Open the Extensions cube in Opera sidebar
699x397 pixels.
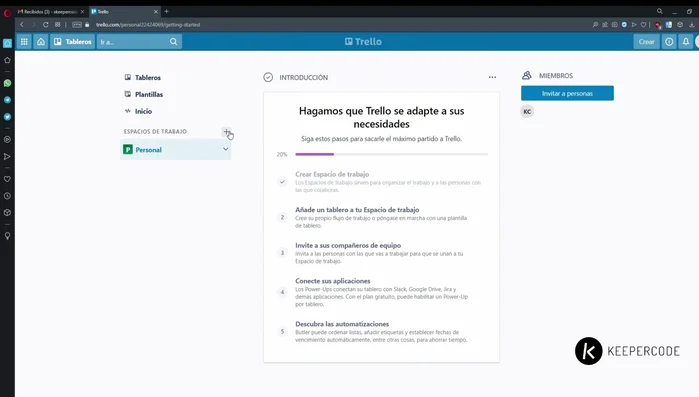[x=7, y=213]
